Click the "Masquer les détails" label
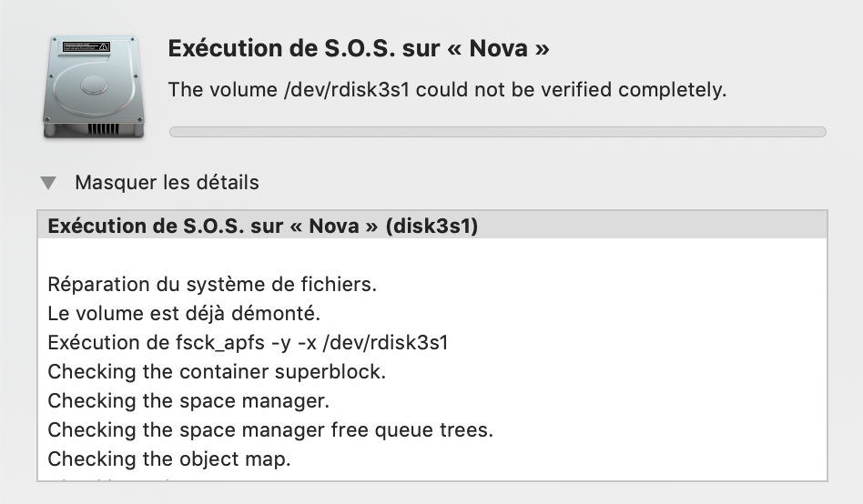The width and height of the screenshot is (863, 504). point(167,182)
